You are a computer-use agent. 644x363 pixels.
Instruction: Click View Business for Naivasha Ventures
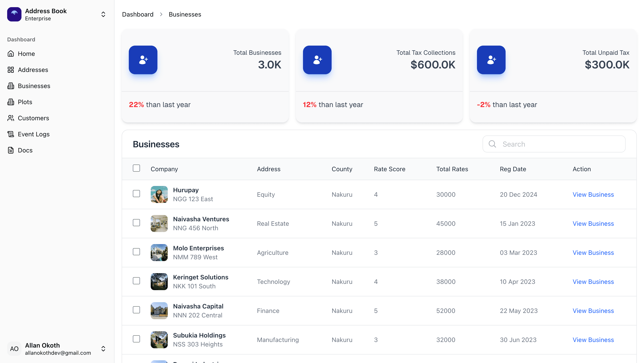tap(593, 224)
